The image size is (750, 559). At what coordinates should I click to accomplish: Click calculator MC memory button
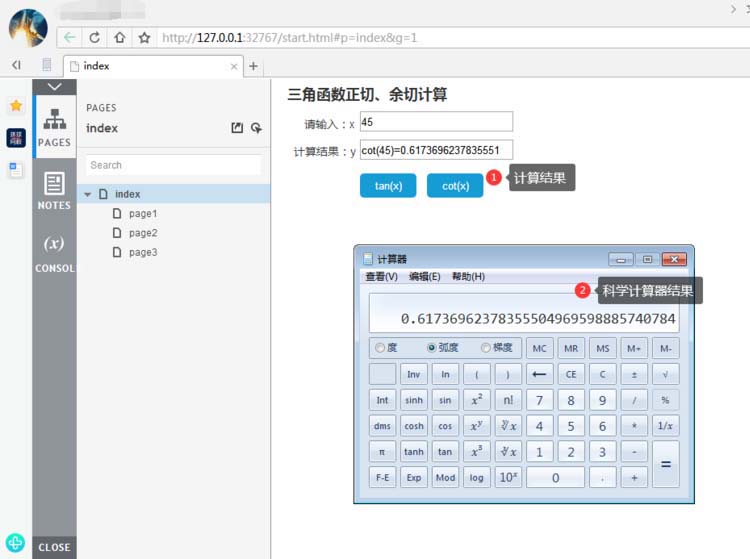539,348
